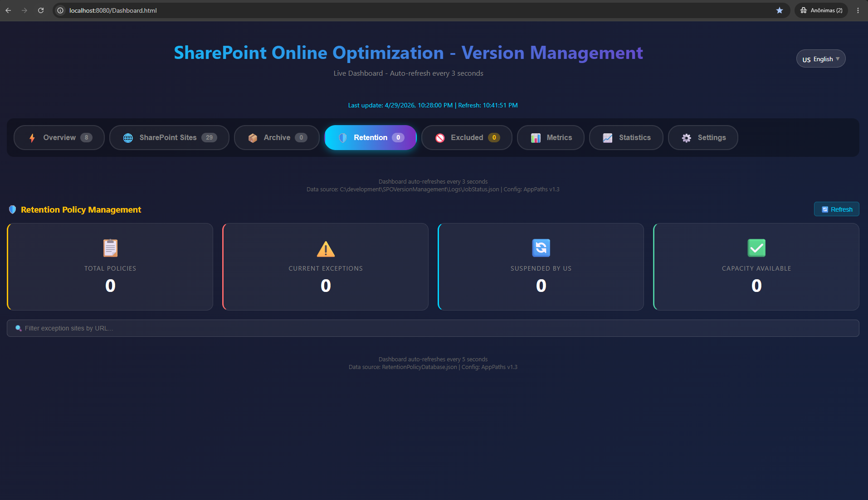Open the Metrics tab
The image size is (868, 500).
[x=551, y=137]
